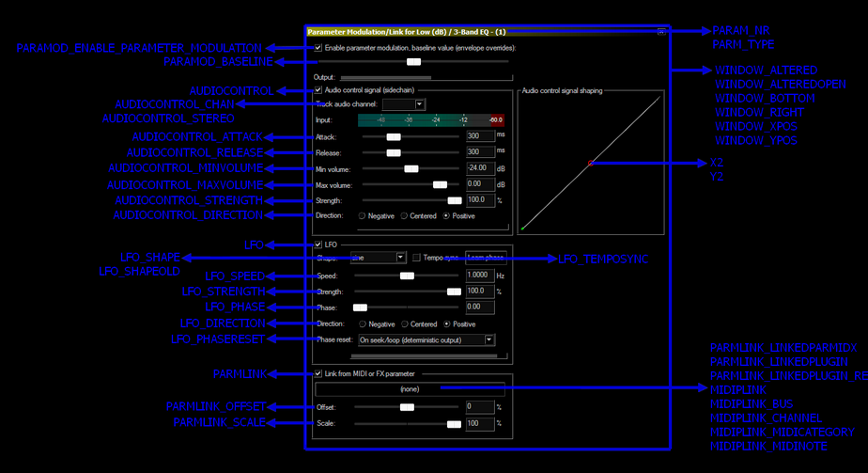Click the Min volume slider handle

411,169
